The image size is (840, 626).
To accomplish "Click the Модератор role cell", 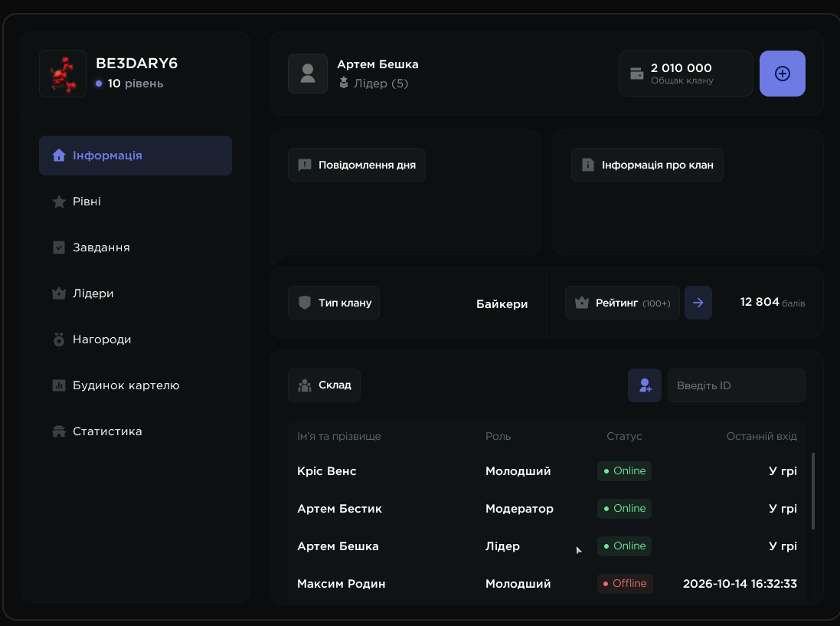I will pos(519,509).
